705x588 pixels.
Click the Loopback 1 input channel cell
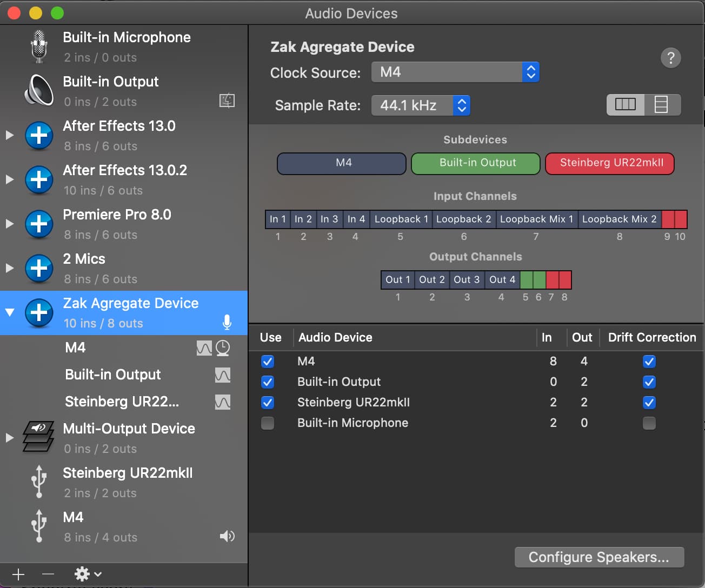401,219
